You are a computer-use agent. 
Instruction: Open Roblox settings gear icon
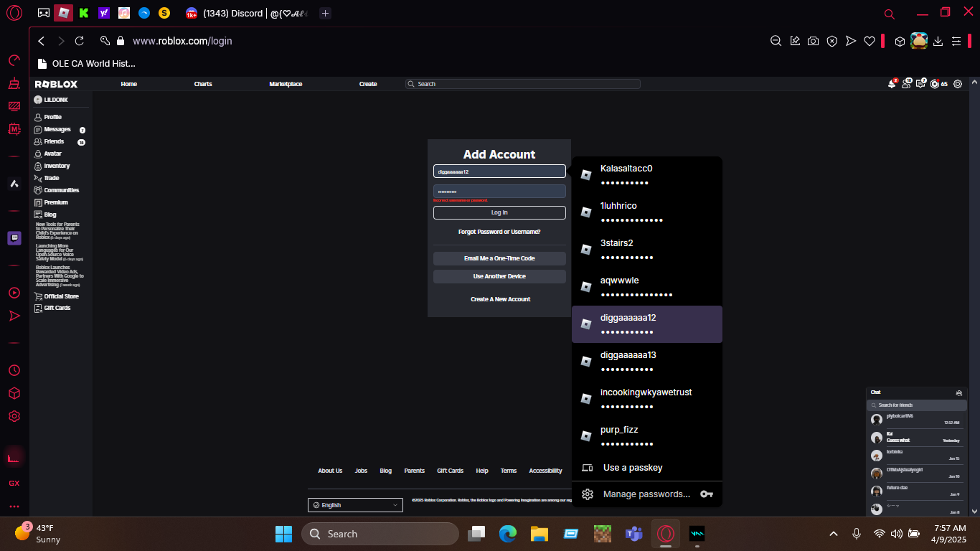958,84
